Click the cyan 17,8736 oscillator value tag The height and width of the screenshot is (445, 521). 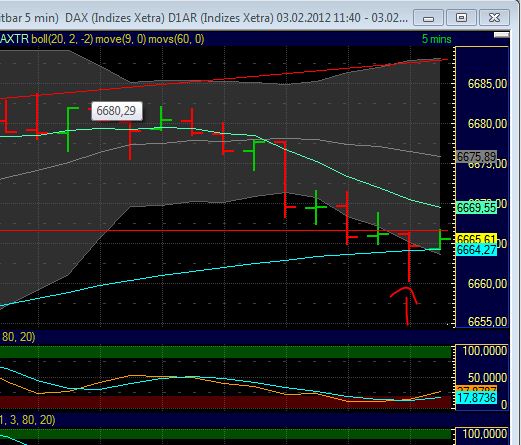(476, 398)
